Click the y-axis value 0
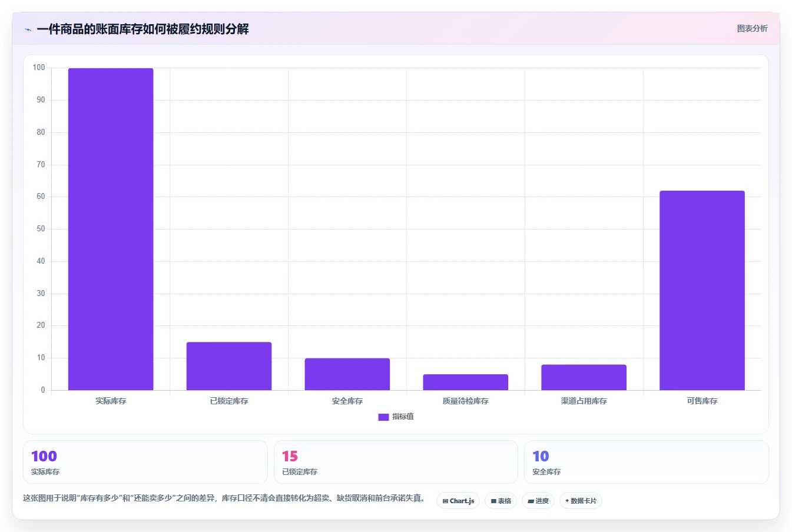The width and height of the screenshot is (792, 532). (43, 390)
